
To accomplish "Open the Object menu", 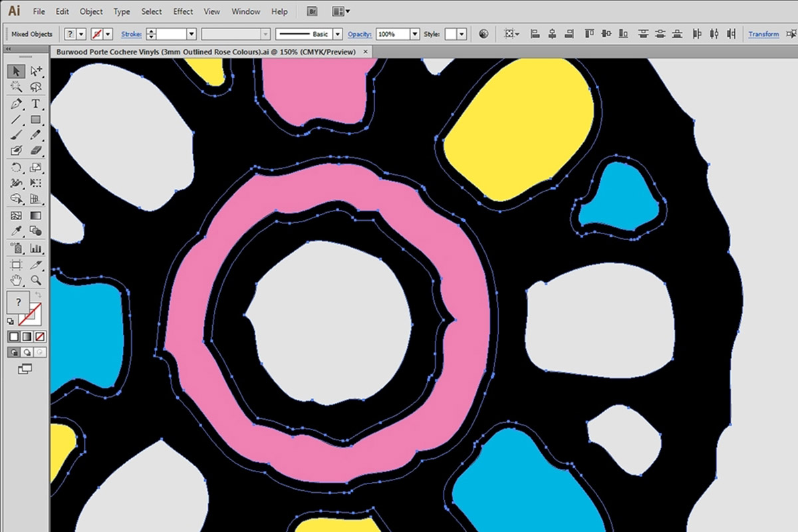I will click(x=91, y=11).
